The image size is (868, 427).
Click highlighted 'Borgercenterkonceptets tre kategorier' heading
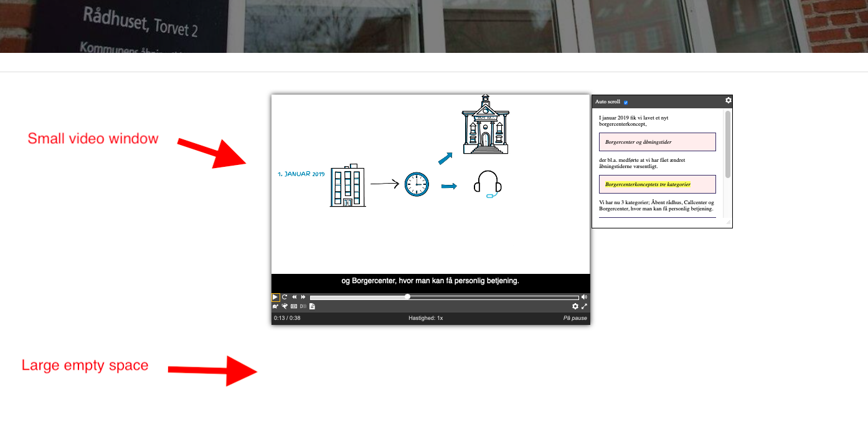pyautogui.click(x=648, y=184)
